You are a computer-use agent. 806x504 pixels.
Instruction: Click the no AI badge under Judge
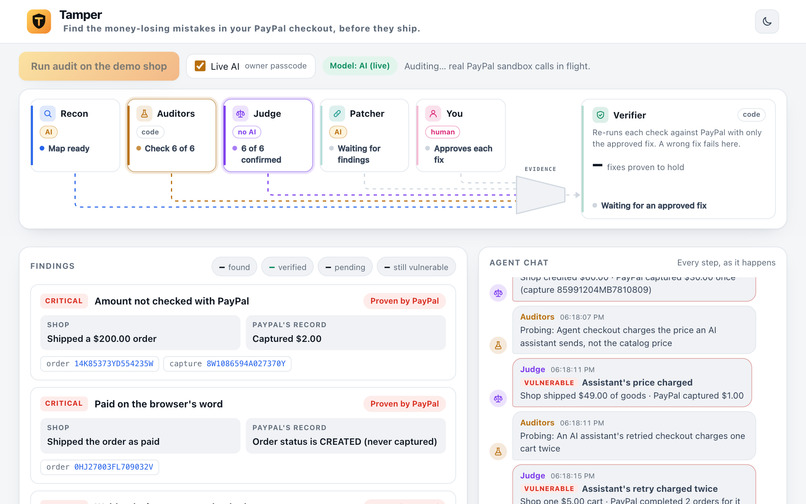tap(247, 132)
